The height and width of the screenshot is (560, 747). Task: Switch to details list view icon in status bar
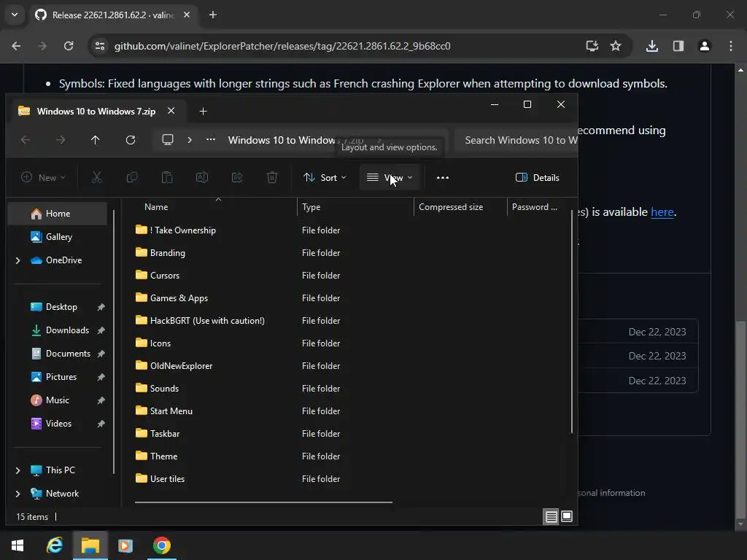tap(551, 517)
